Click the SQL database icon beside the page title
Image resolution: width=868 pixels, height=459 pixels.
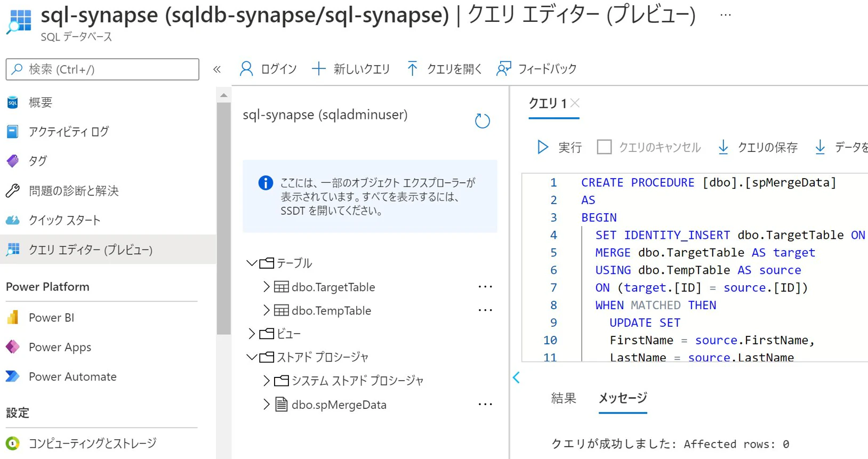pyautogui.click(x=20, y=21)
